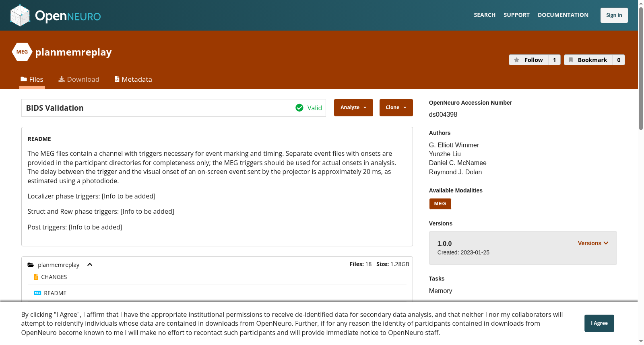
Task: Click the scrollbar down arrow
Action: click(641, 342)
